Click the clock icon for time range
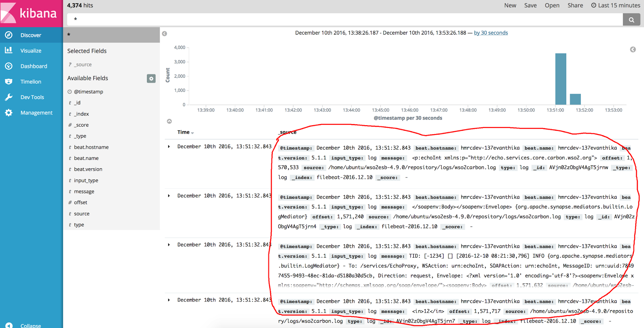This screenshot has width=644, height=328. tap(594, 5)
